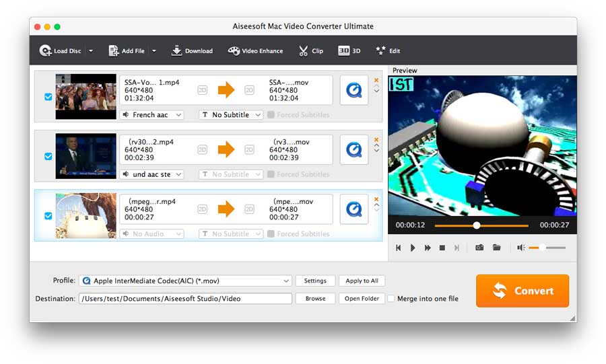Click source 2D icon for (rv30...2.mp4
The image size is (606, 364).
pyautogui.click(x=203, y=149)
